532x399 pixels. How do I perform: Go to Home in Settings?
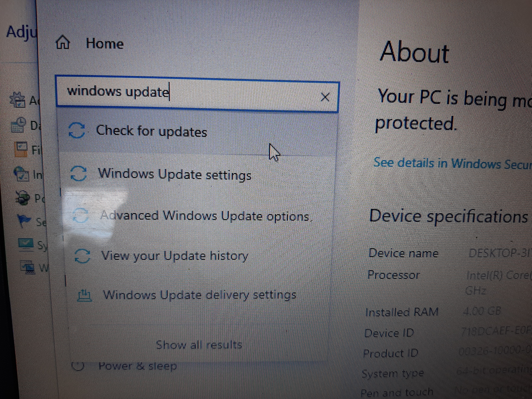click(x=105, y=44)
